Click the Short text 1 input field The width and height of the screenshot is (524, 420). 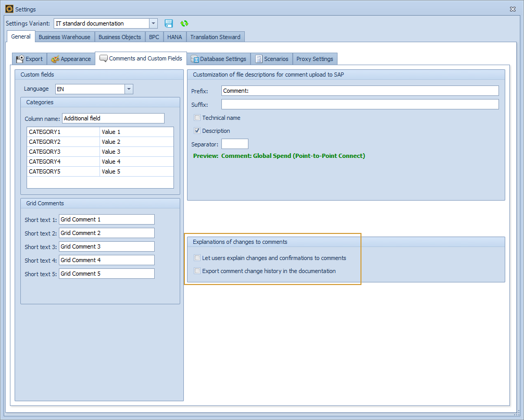106,219
